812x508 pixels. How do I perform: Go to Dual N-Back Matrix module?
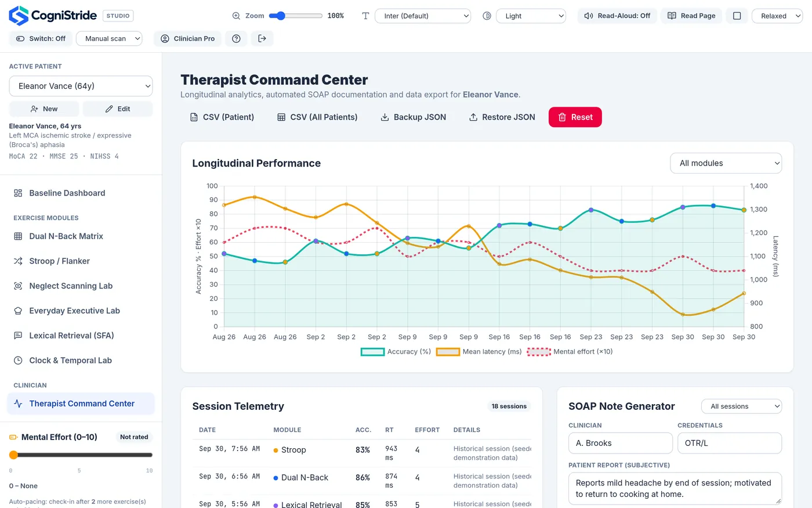[81, 236]
